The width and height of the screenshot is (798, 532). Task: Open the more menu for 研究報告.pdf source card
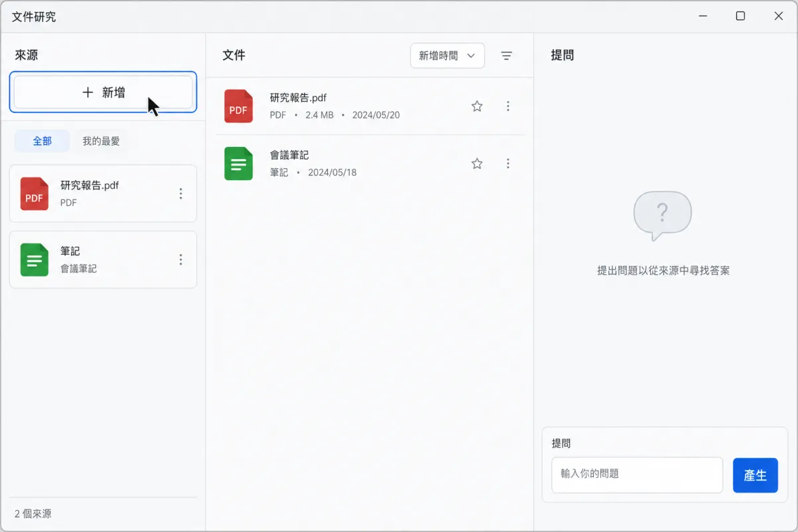pyautogui.click(x=181, y=194)
